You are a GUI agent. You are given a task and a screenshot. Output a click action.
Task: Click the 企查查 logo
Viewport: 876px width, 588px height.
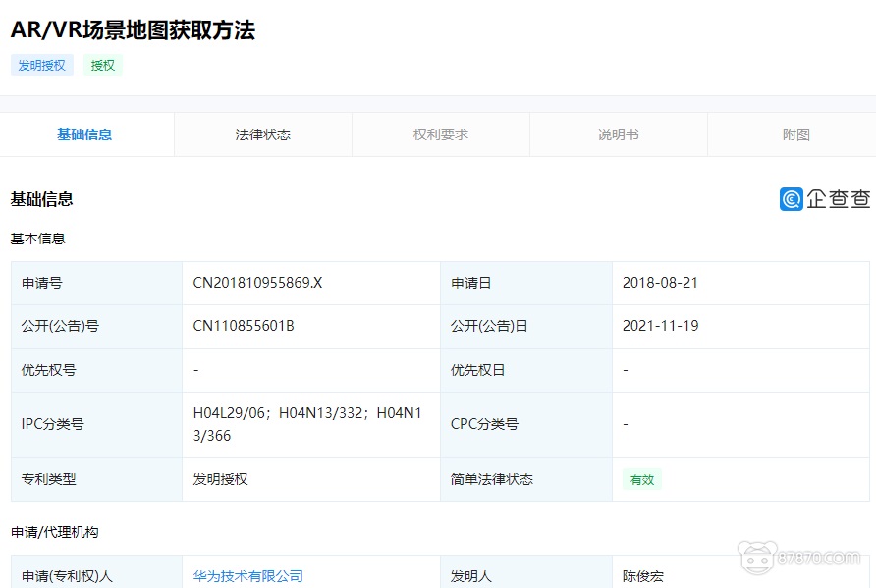[x=825, y=199]
